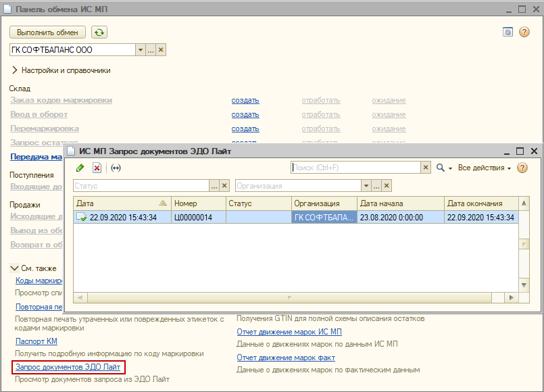
Task: Maximize the ИС МП Запрос документов window
Action: pos(520,151)
